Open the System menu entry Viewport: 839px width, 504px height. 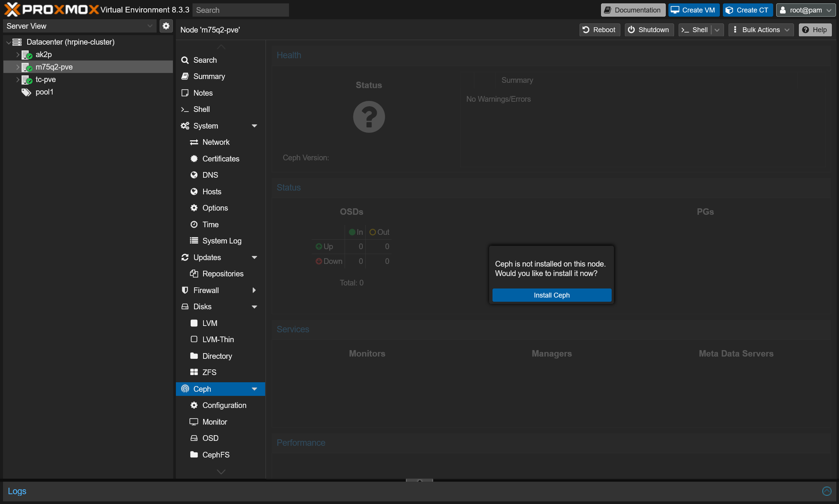coord(221,126)
